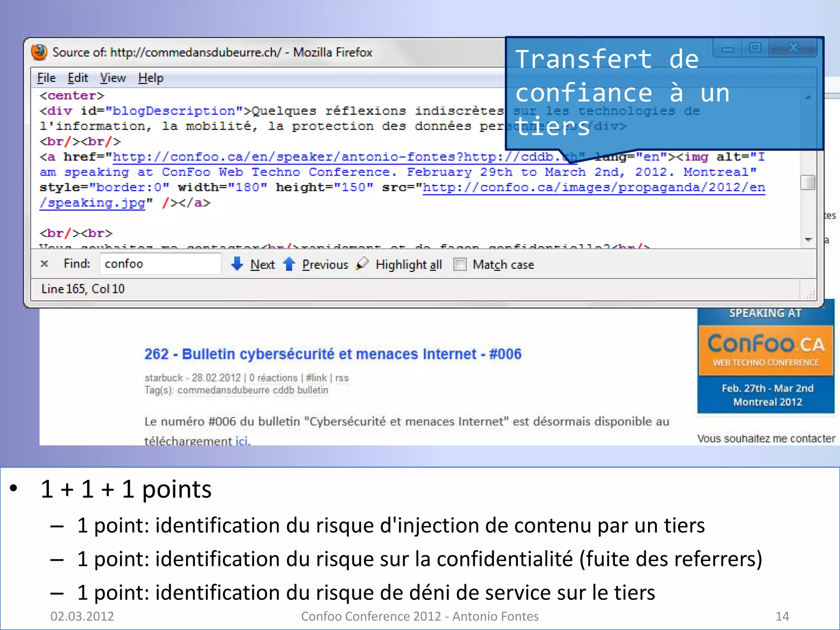Open the confoo.ca images propaganda link
The image size is (840, 630).
click(594, 188)
